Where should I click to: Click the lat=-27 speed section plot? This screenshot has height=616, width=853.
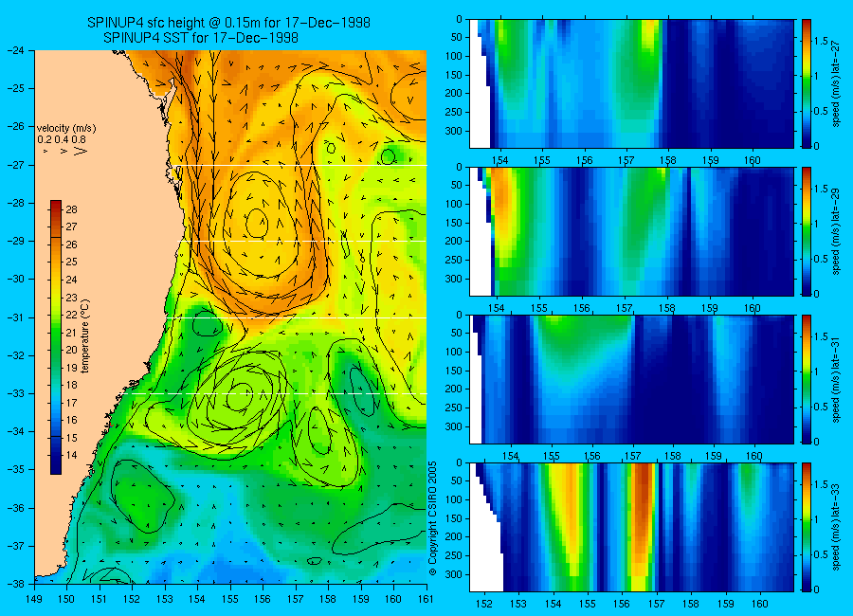pyautogui.click(x=631, y=83)
